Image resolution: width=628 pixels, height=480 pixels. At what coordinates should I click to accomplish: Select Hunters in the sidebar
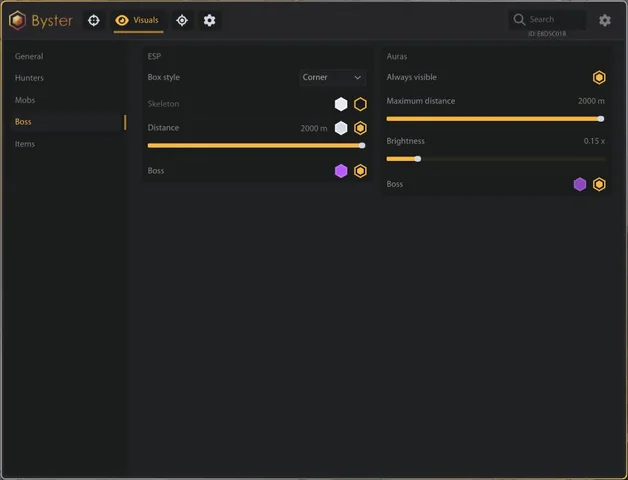tap(29, 78)
